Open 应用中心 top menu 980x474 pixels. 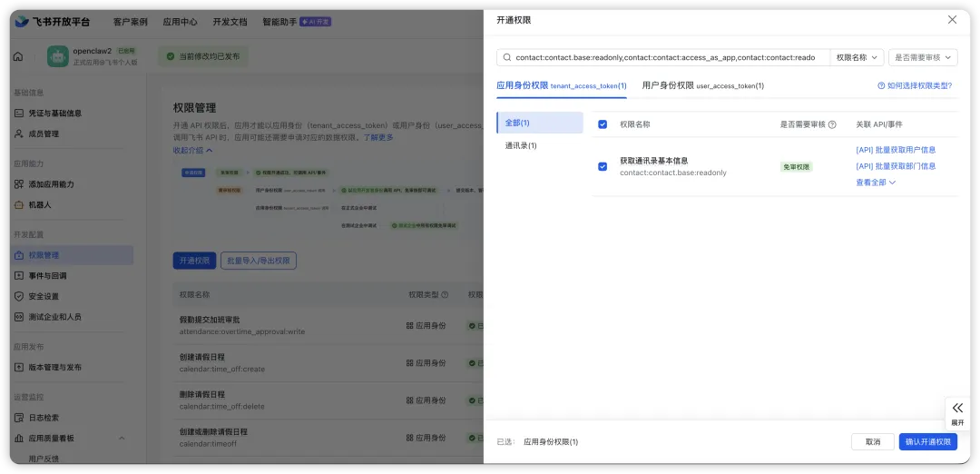[180, 22]
